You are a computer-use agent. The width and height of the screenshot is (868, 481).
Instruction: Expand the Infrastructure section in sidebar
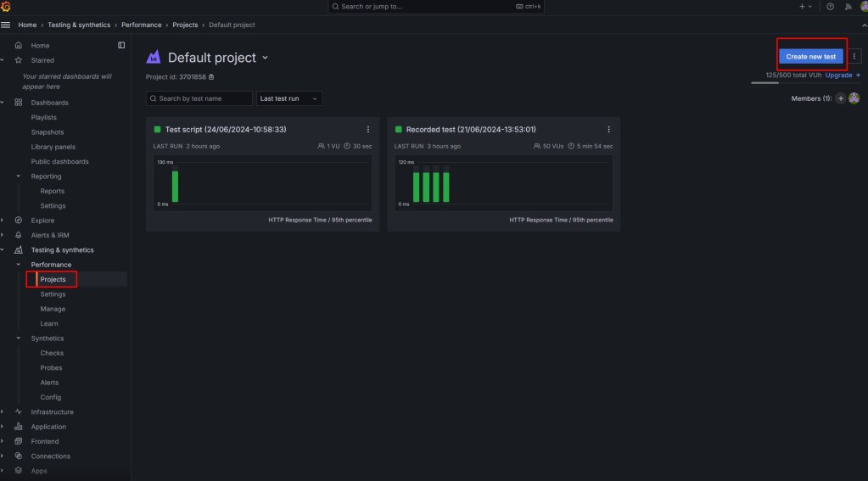click(3, 412)
